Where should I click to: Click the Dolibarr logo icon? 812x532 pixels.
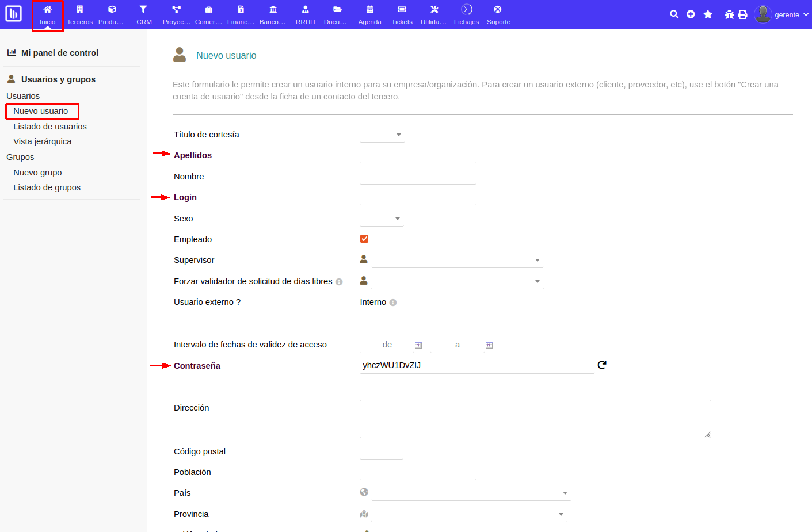pos(13,14)
